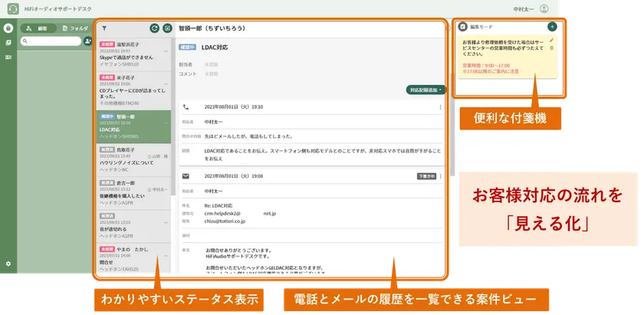This screenshot has width=644, height=315.
Task: Delete the sticky note using trash icon
Action: click(551, 48)
